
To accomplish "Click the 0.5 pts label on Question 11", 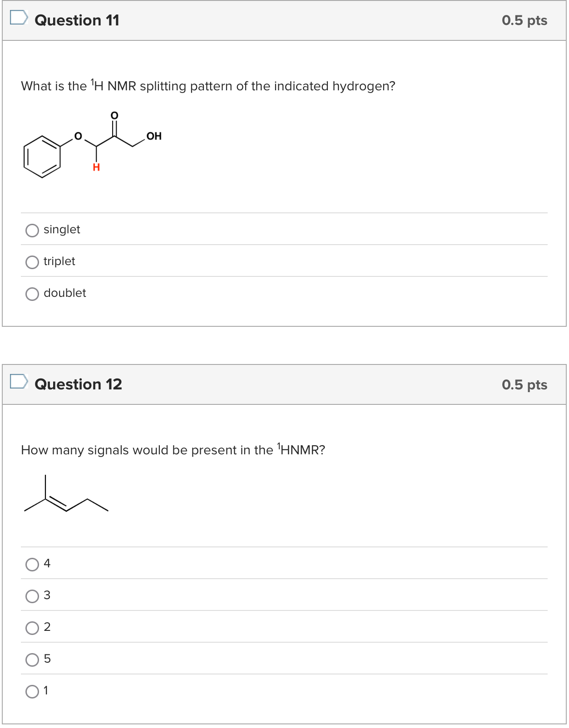I will (524, 20).
